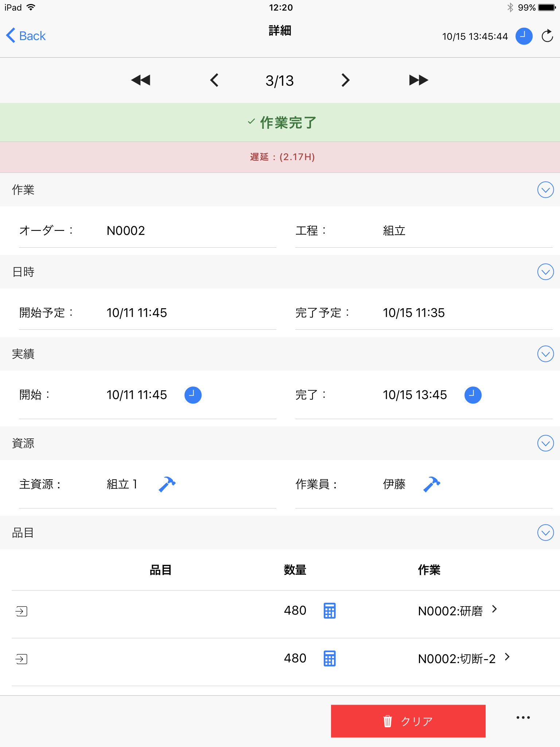Tap hammer icon next to 組立 1

coord(167,484)
